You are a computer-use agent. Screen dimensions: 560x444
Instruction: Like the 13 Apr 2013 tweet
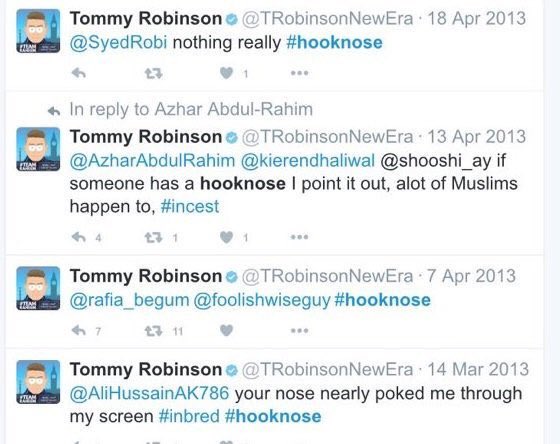(226, 237)
